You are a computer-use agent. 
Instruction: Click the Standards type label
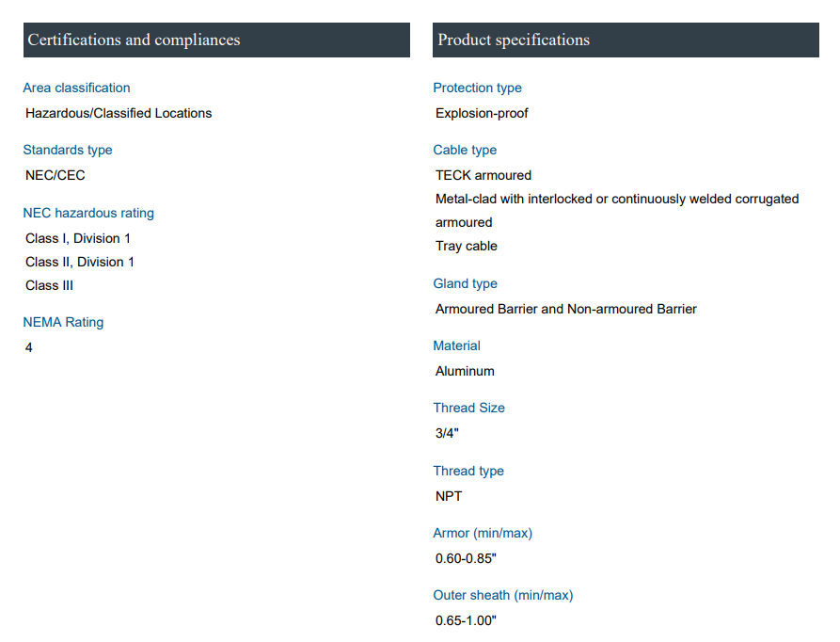click(x=67, y=150)
